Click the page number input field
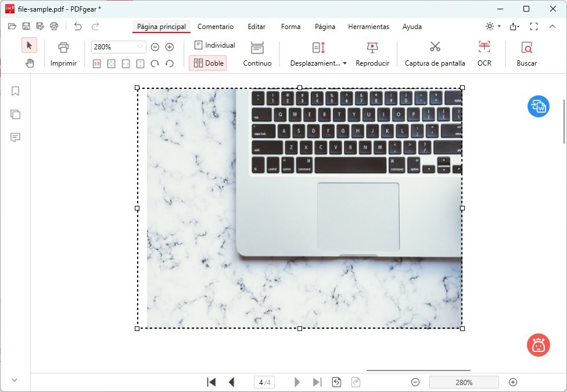The height and width of the screenshot is (392, 567). pyautogui.click(x=264, y=382)
